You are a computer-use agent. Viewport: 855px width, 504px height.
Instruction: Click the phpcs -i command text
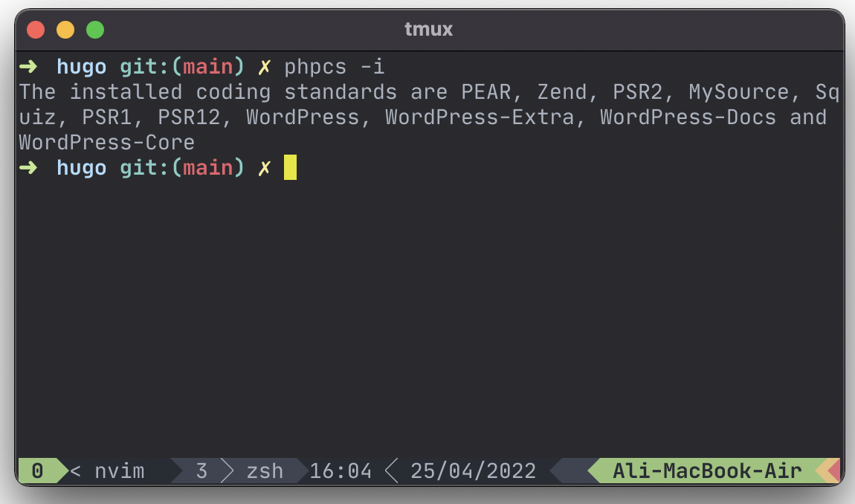pyautogui.click(x=335, y=67)
